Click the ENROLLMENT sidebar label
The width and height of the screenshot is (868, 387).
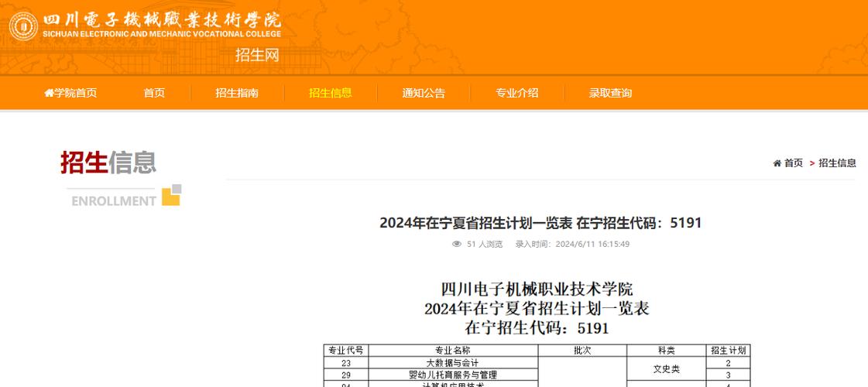coord(114,201)
